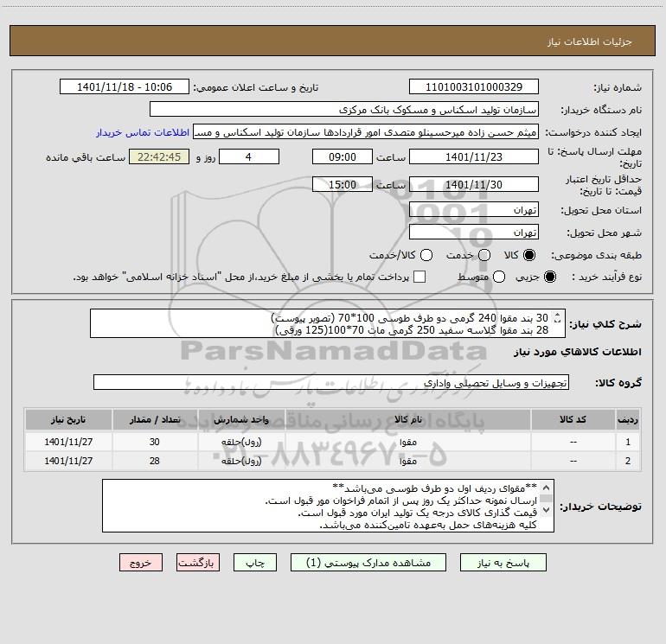
Task: Click the تعداد / مقدار column header
Action: tap(155, 420)
